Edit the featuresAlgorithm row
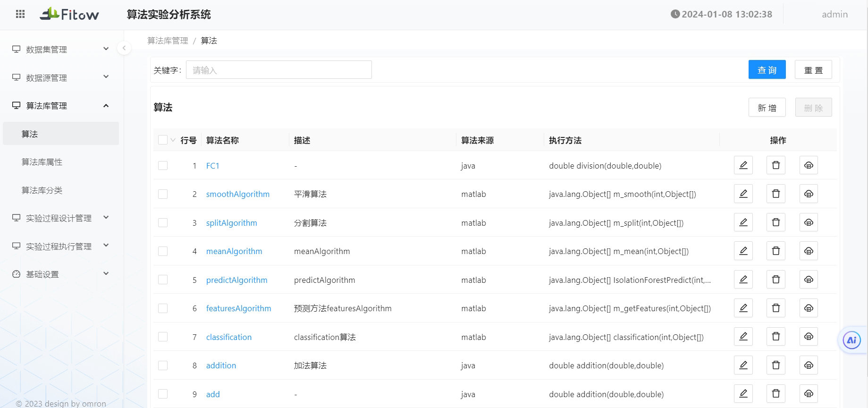The width and height of the screenshot is (868, 408). pos(743,308)
